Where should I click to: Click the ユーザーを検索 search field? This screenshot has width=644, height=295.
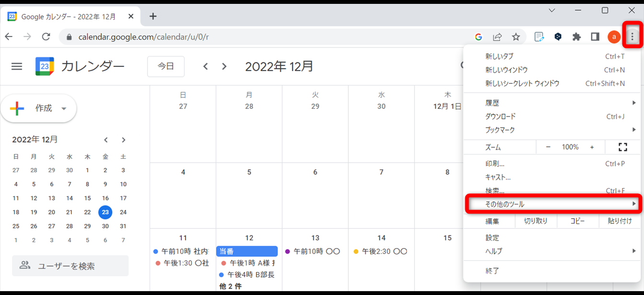coord(70,266)
